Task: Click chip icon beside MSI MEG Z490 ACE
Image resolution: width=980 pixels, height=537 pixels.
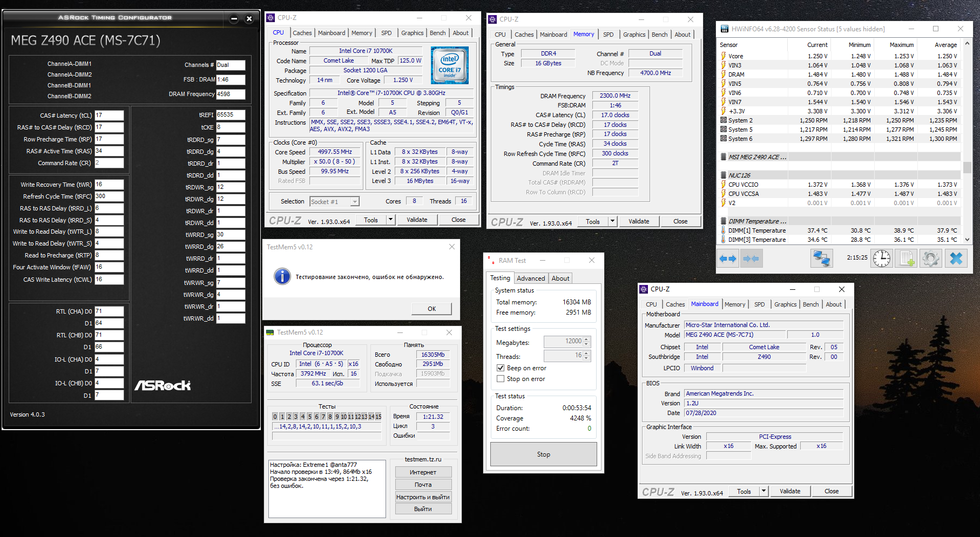Action: pyautogui.click(x=724, y=157)
